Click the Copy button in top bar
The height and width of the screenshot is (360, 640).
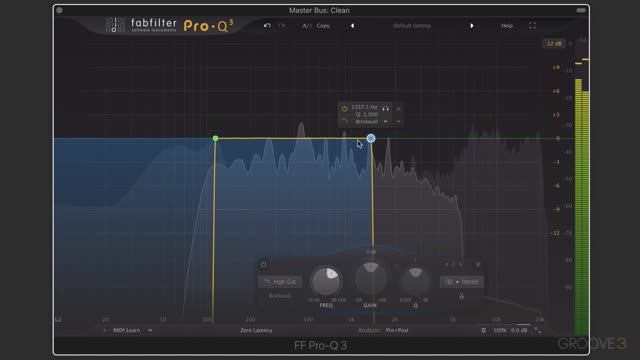pos(323,26)
